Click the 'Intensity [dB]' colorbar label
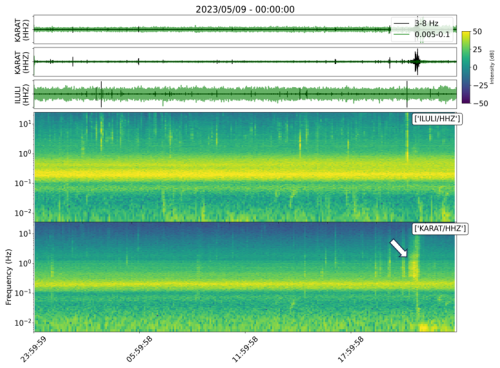Viewport: 500px width, 368px height. (492, 67)
